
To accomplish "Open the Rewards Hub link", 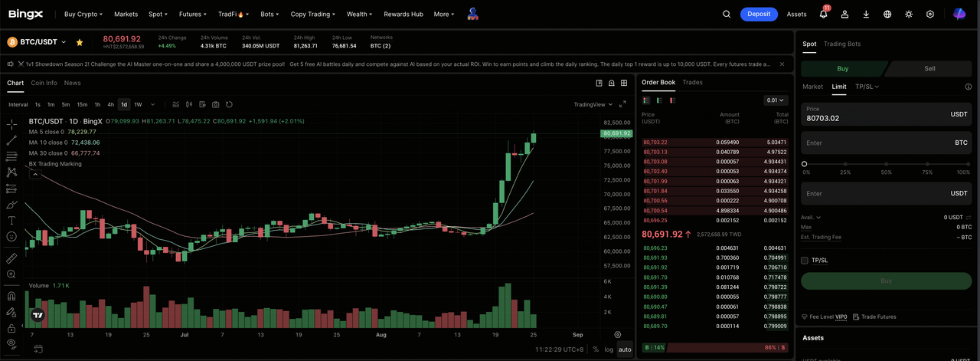I will 403,14.
